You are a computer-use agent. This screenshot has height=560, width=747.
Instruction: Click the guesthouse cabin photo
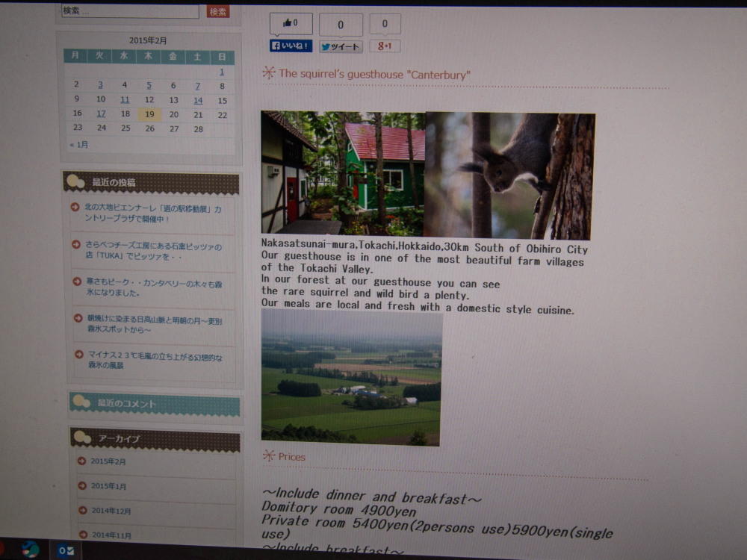point(343,173)
